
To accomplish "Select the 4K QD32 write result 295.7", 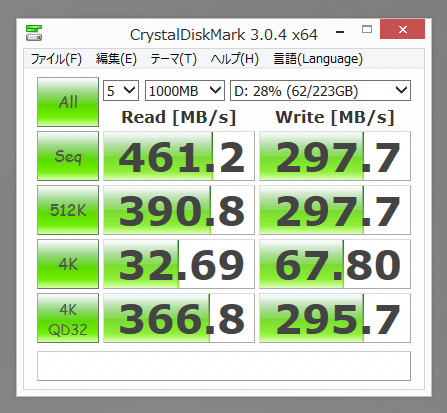I will 335,318.
